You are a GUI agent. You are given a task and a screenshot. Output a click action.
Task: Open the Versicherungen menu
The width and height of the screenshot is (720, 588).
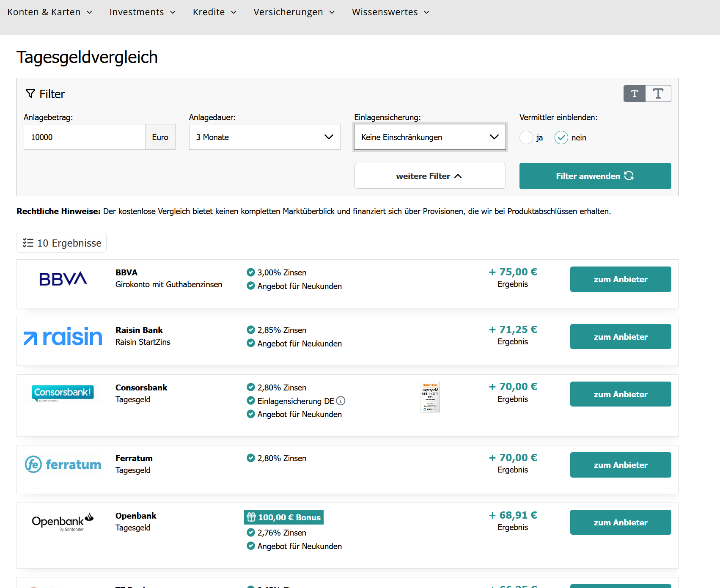[x=294, y=12]
